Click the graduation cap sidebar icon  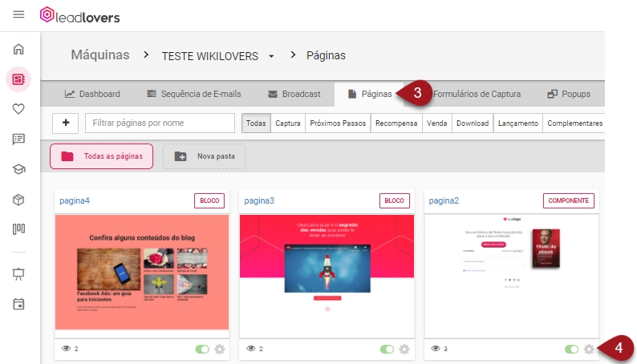(x=18, y=169)
